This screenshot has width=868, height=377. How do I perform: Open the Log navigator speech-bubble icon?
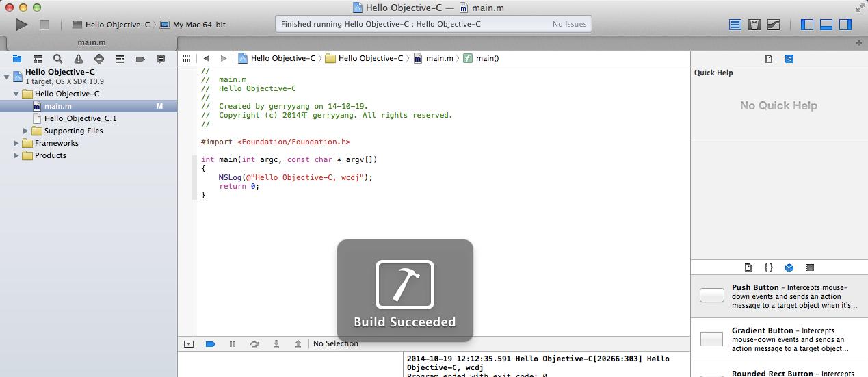[161, 59]
